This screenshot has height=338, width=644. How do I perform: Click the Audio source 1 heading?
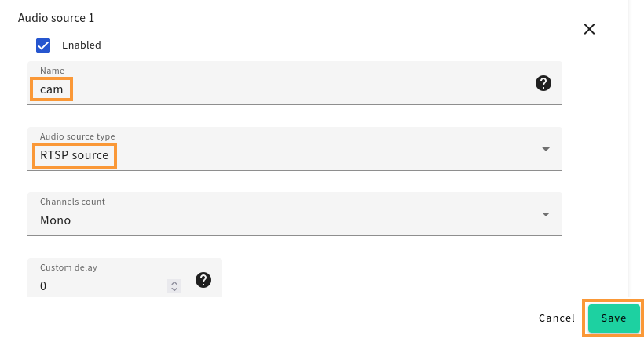[x=57, y=18]
